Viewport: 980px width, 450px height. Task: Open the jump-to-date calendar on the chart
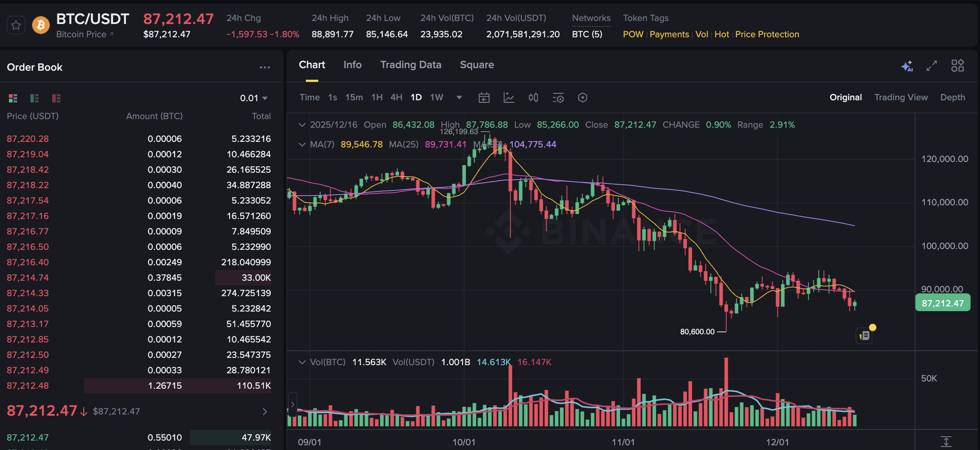click(x=484, y=97)
